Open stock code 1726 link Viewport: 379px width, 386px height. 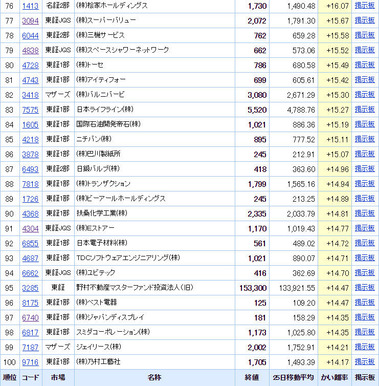30,199
